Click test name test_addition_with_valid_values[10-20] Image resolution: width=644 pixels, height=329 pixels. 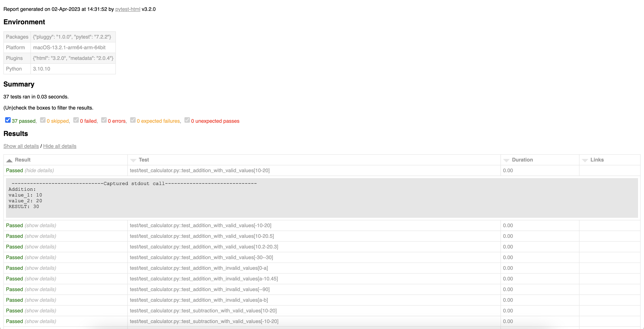[200, 170]
